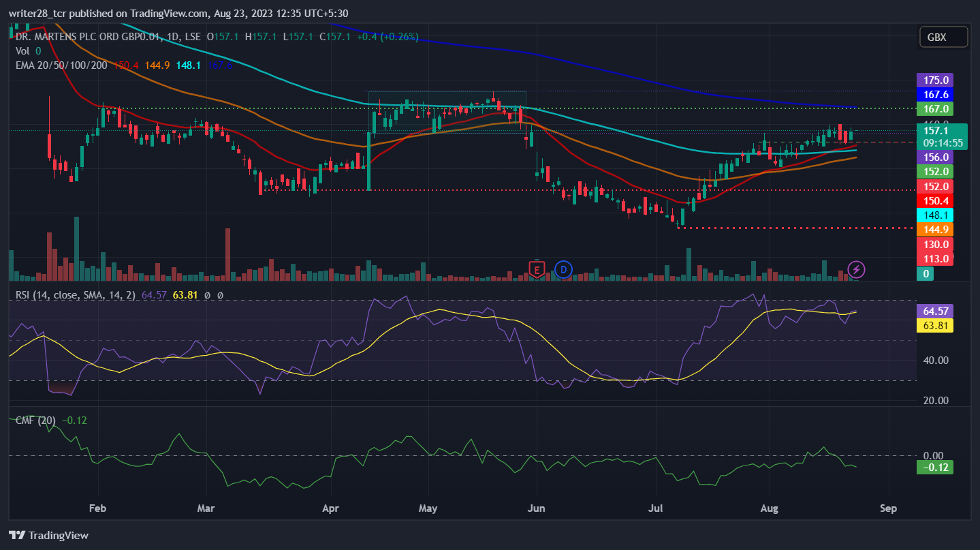Select the RSI (14, close, SMA, 14, 2) legend
Viewport: 980px width, 550px height.
pos(76,295)
